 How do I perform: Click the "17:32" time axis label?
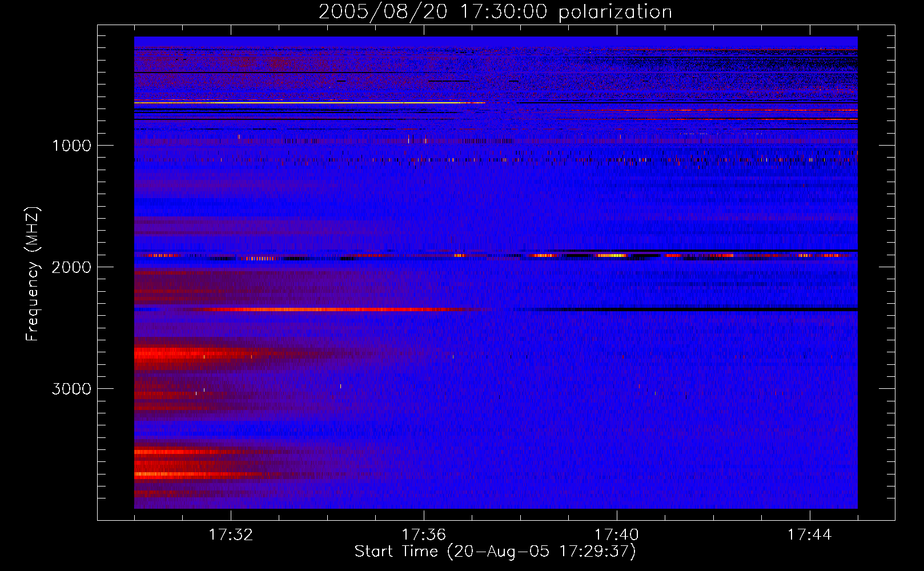tap(231, 534)
